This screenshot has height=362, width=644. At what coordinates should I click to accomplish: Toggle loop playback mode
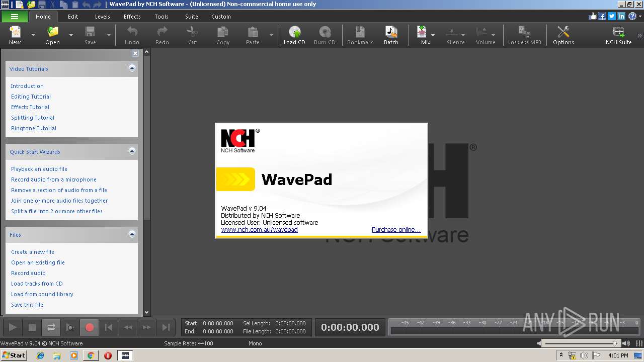tap(51, 327)
